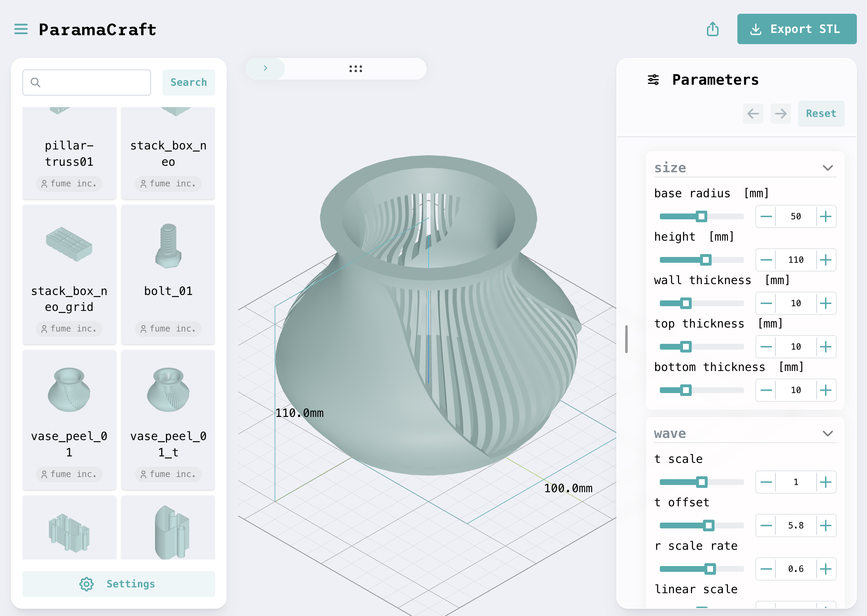The image size is (867, 616).
Task: Expand the floating toolbar chevron
Action: click(x=265, y=68)
